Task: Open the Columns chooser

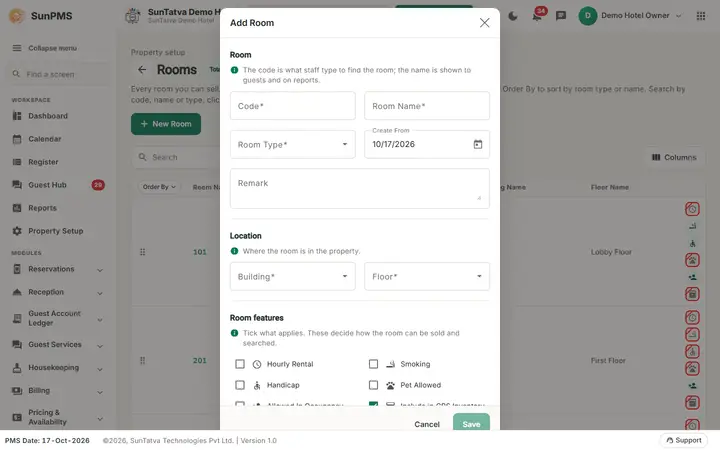Action: pyautogui.click(x=674, y=158)
